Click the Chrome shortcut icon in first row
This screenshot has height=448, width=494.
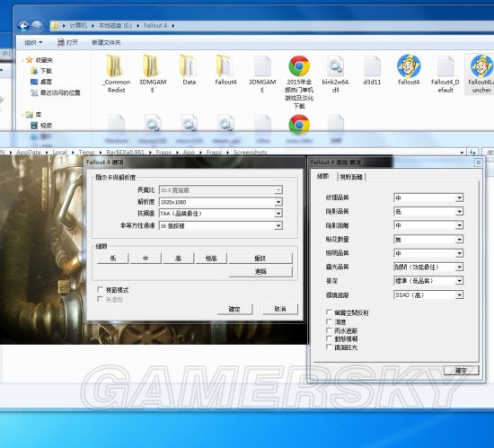pyautogui.click(x=299, y=66)
